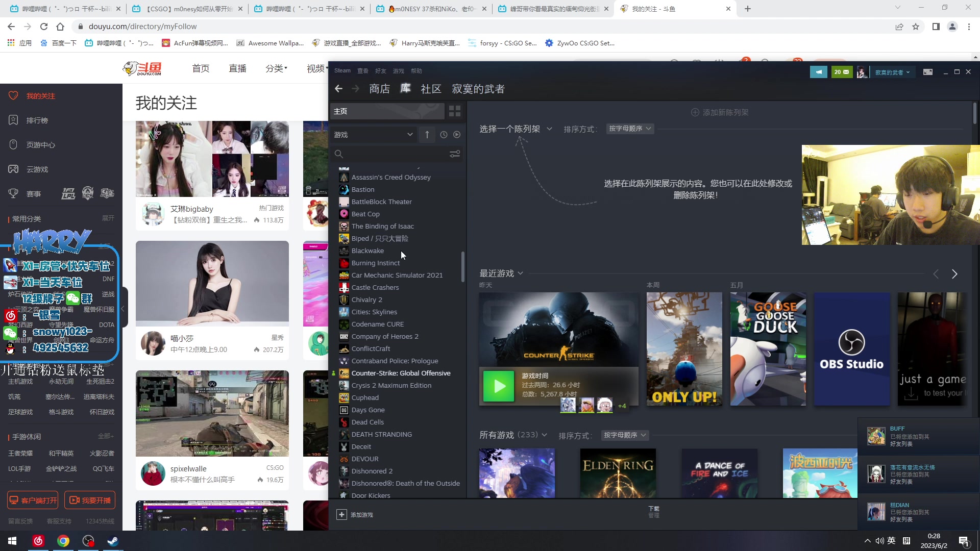Open OBS Studio from the taskbar
Viewport: 980px width, 551px height.
[88, 541]
